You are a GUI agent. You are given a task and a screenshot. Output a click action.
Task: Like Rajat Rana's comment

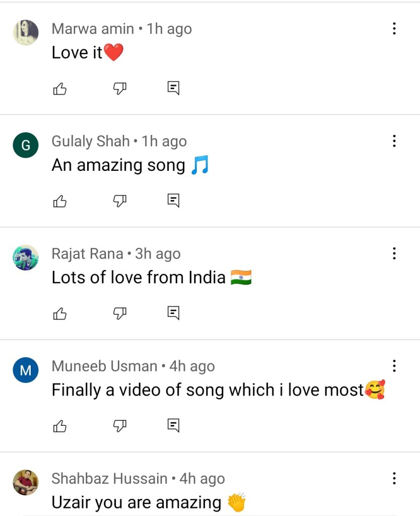point(60,313)
